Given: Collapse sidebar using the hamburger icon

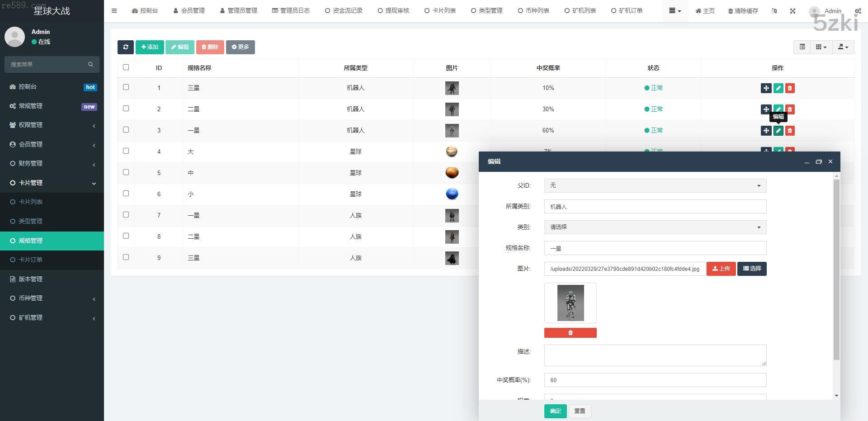Looking at the screenshot, I should (114, 11).
